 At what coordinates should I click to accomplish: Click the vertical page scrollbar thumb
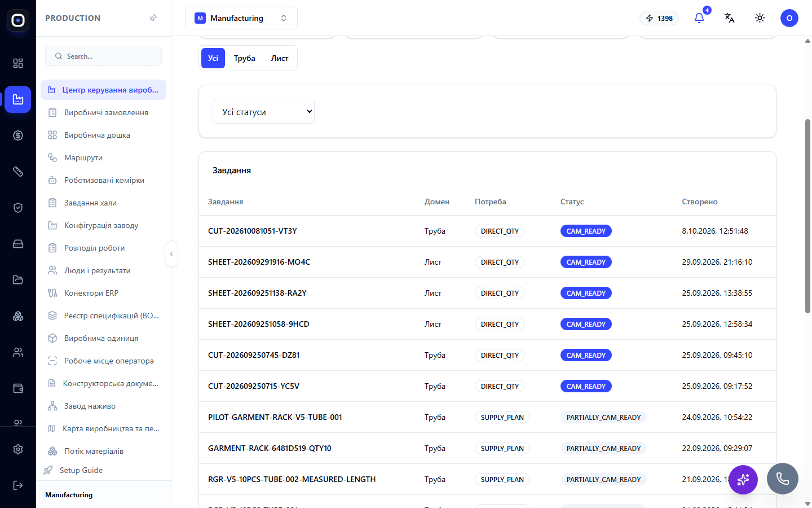pos(807,216)
